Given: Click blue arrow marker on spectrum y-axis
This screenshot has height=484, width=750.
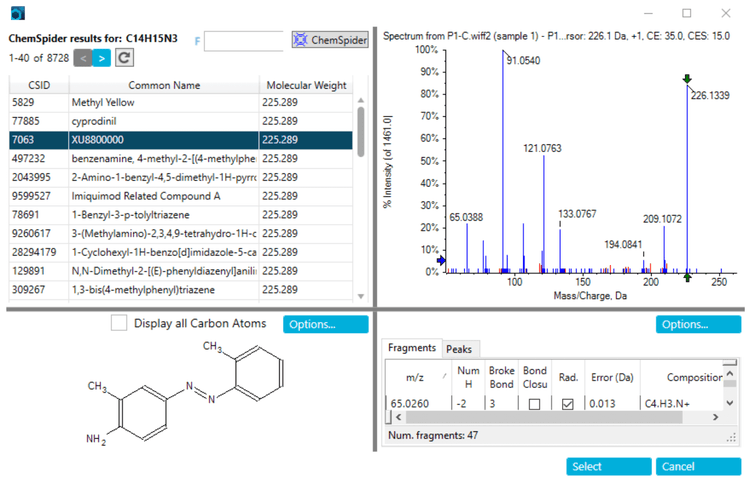Looking at the screenshot, I should [442, 261].
